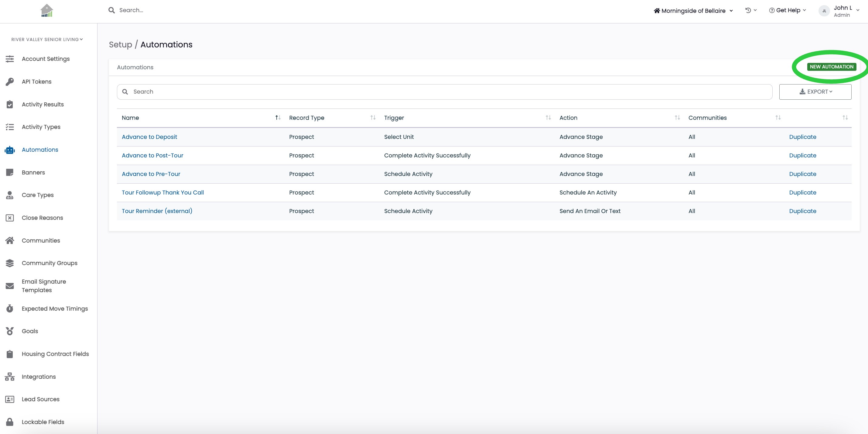
Task: Expand River Valley Senior Living selector
Action: (x=47, y=40)
